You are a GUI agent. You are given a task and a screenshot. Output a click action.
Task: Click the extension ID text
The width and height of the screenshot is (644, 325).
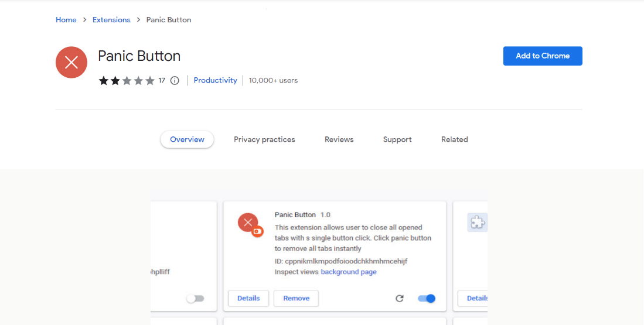pos(341,261)
